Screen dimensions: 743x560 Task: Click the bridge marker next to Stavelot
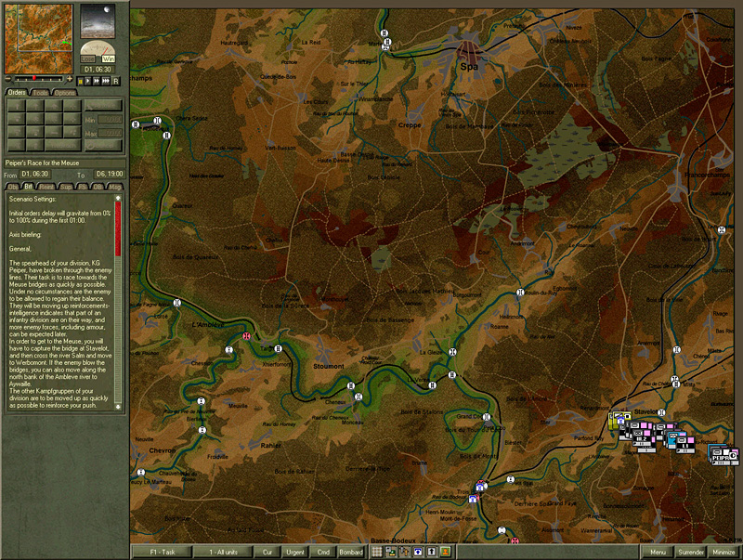[661, 412]
